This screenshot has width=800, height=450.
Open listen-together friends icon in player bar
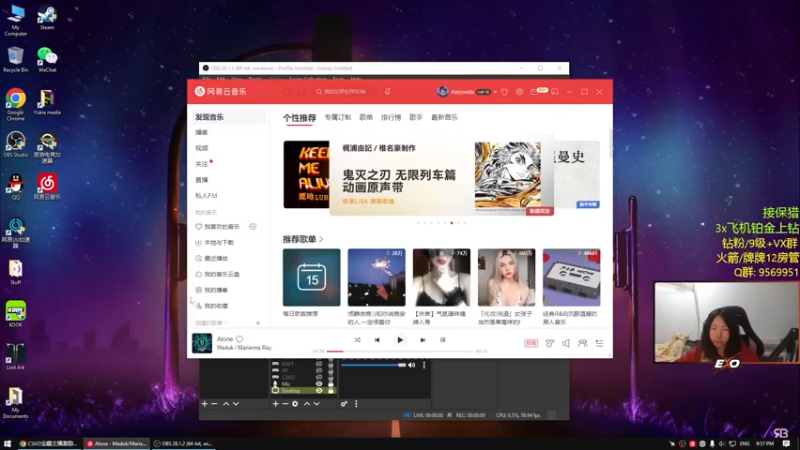(583, 343)
